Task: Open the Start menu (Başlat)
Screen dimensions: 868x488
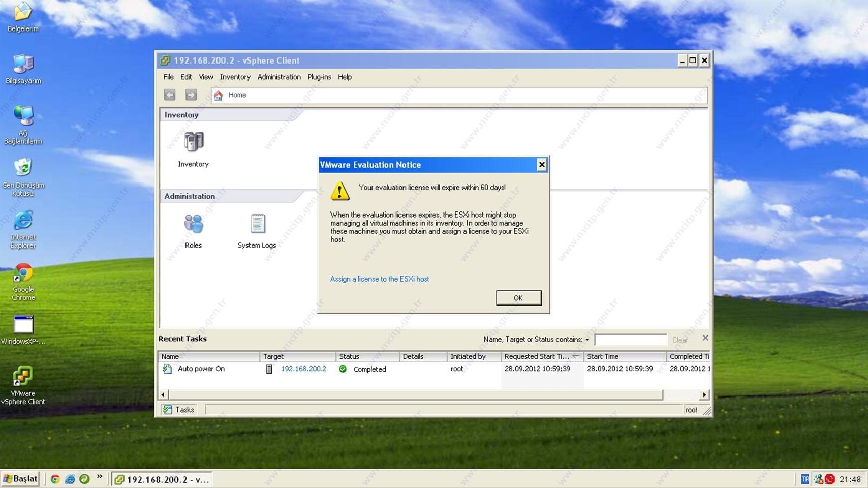Action: [20, 479]
